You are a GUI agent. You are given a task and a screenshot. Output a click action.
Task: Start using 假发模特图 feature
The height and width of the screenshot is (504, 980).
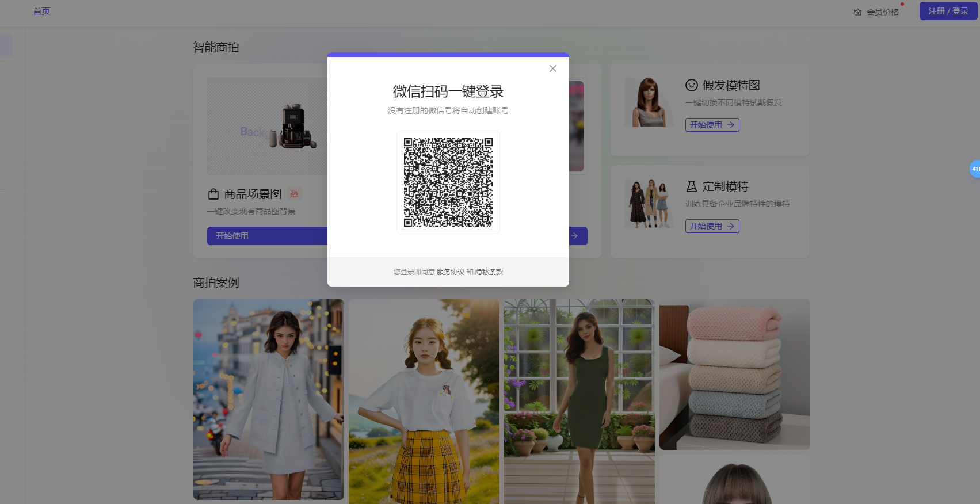click(x=712, y=125)
